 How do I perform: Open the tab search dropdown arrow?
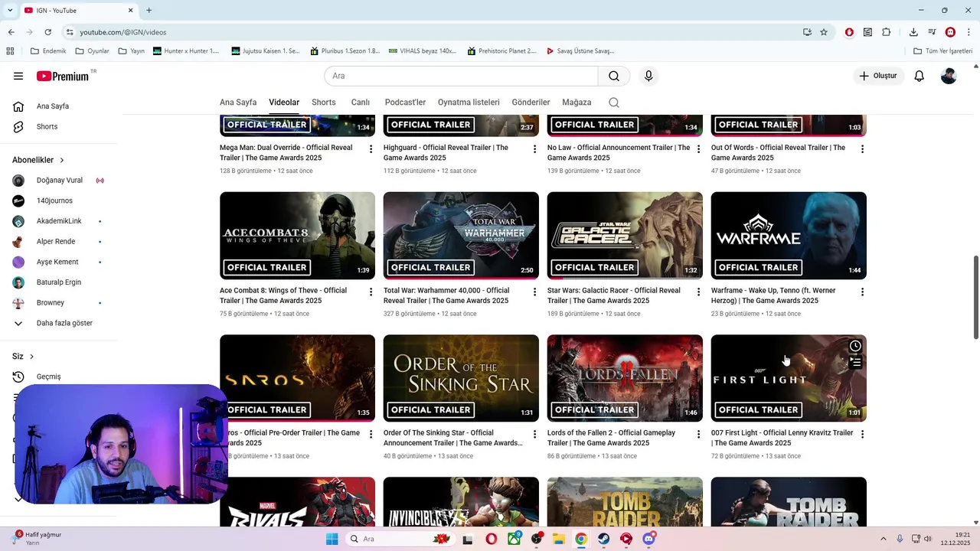tap(11, 10)
